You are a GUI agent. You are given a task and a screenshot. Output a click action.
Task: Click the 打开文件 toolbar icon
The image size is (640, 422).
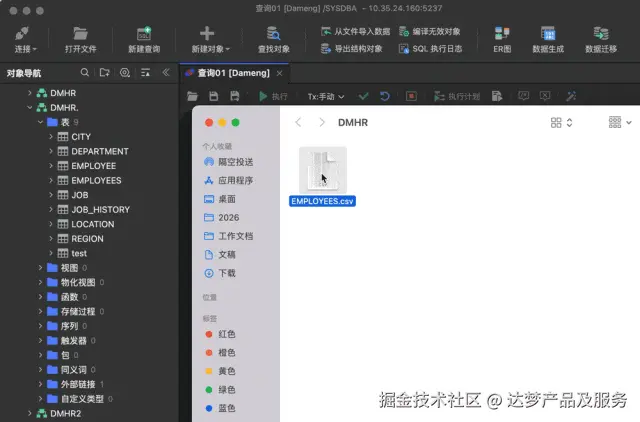(80, 40)
